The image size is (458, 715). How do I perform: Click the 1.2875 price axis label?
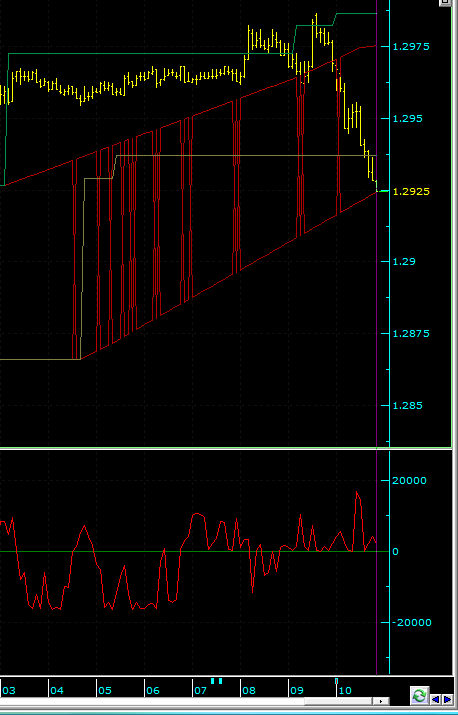[411, 334]
